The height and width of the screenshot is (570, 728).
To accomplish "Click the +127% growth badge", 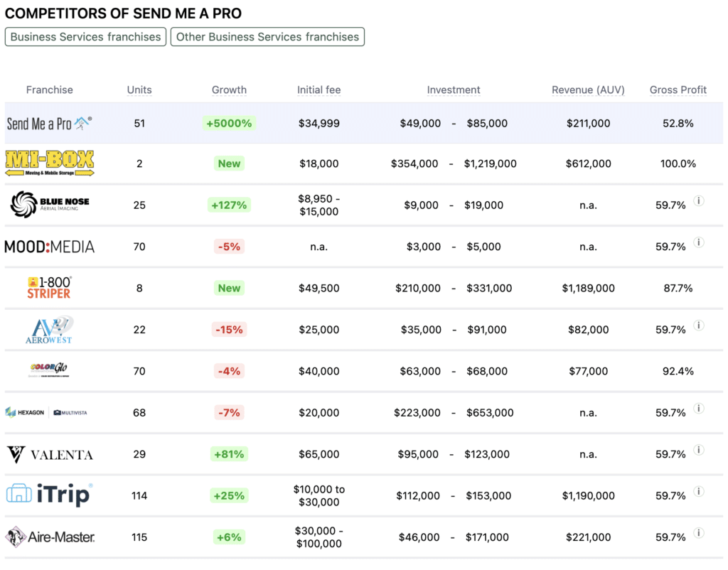I will (x=229, y=205).
